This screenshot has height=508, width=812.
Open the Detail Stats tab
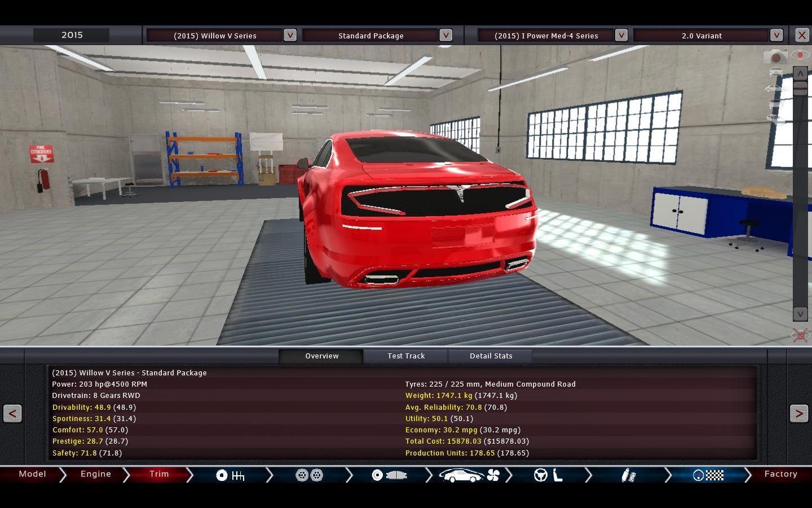(491, 356)
